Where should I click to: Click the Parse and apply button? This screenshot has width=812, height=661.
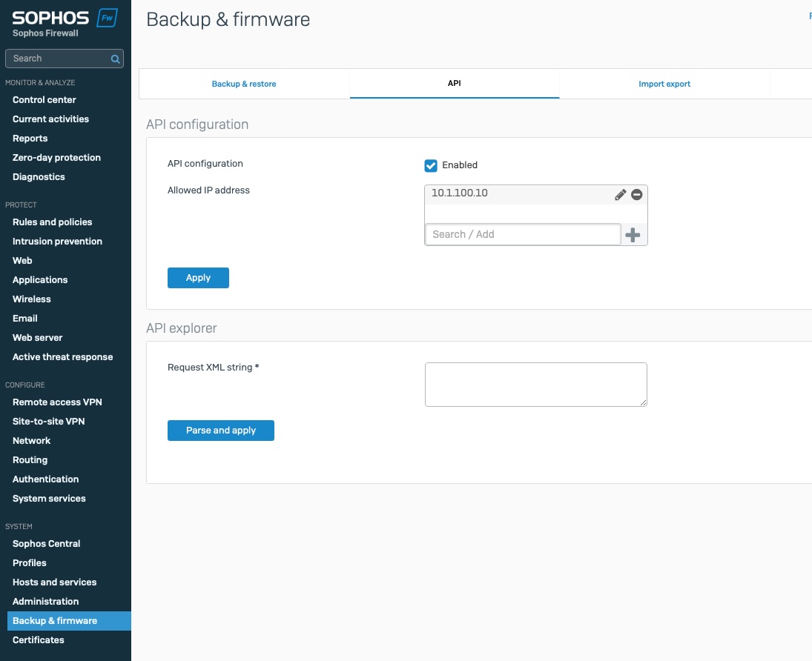coord(221,431)
